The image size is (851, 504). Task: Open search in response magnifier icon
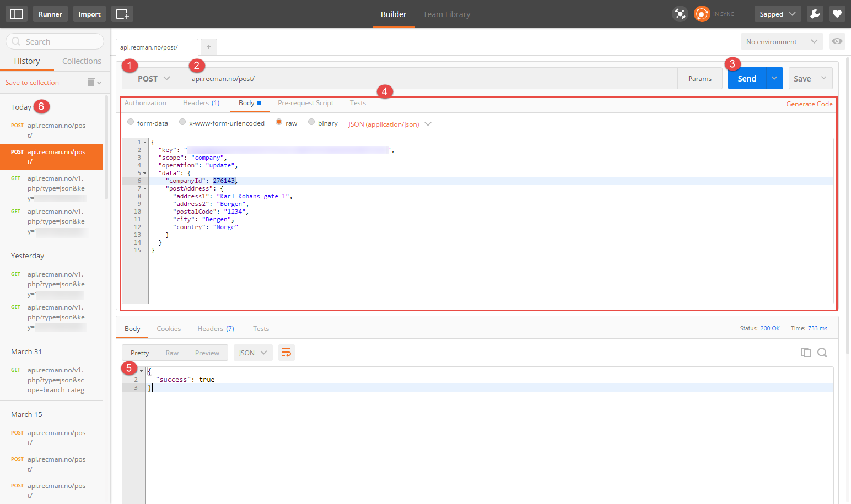[822, 353]
